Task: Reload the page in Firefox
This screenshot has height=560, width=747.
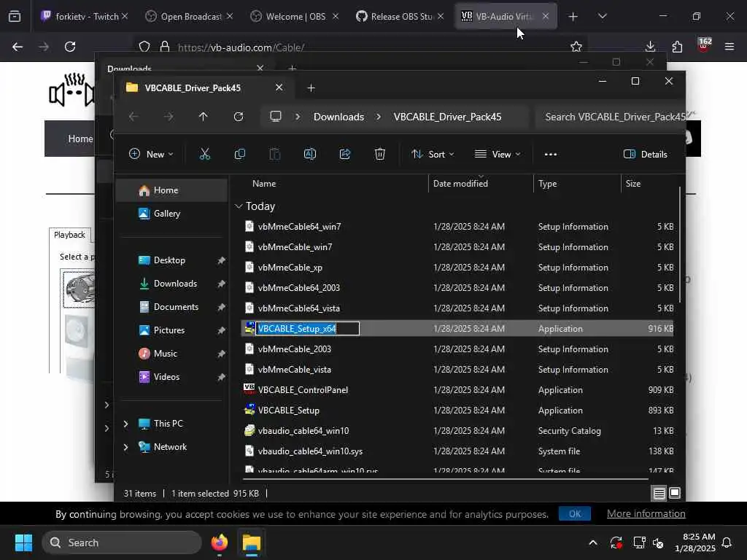Action: (x=70, y=47)
